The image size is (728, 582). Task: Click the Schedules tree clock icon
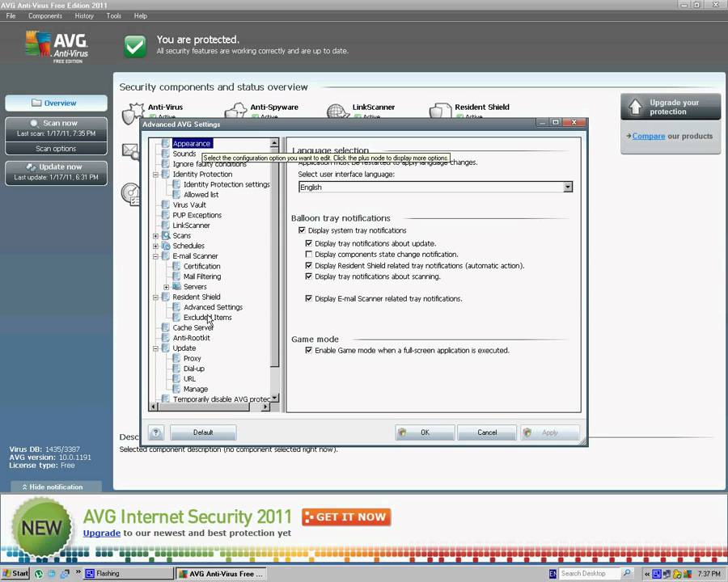[166, 246]
